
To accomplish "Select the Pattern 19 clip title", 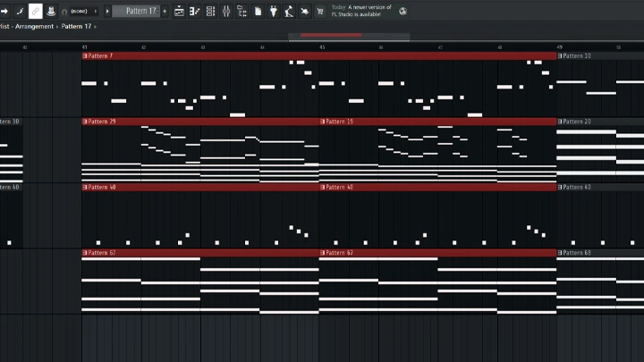I will coord(339,122).
